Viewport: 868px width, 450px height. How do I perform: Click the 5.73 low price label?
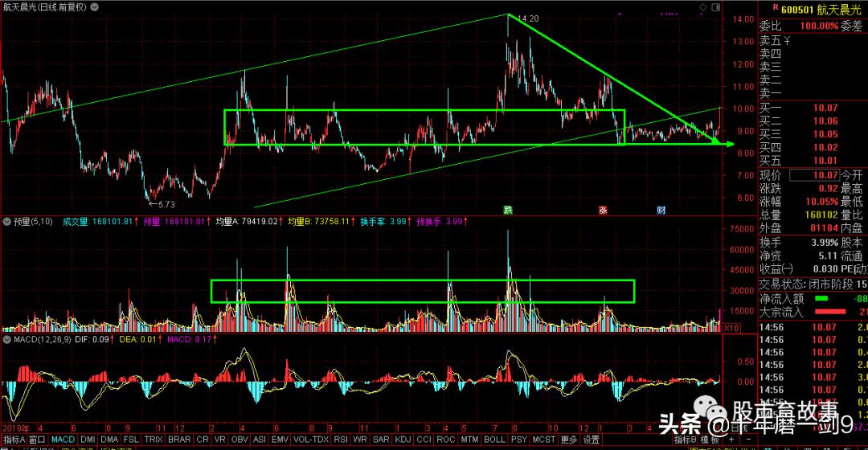pyautogui.click(x=166, y=204)
